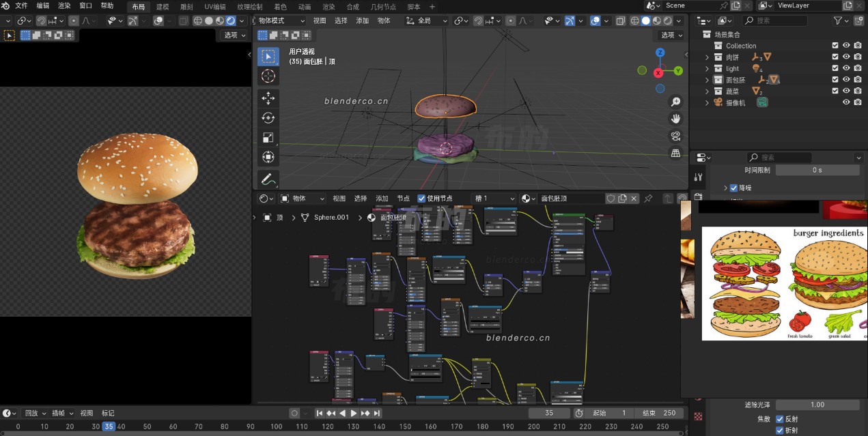
Task: Open the 选项 dropdown in the right viewport
Action: tap(671, 35)
